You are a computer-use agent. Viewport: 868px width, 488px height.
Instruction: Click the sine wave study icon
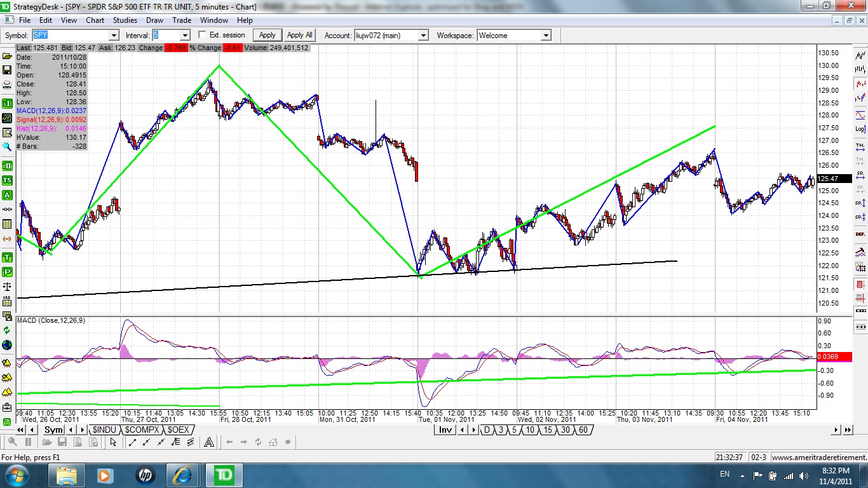(x=860, y=115)
